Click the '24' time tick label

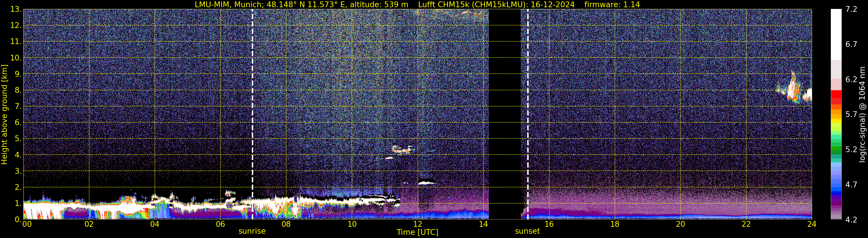pos(812,224)
